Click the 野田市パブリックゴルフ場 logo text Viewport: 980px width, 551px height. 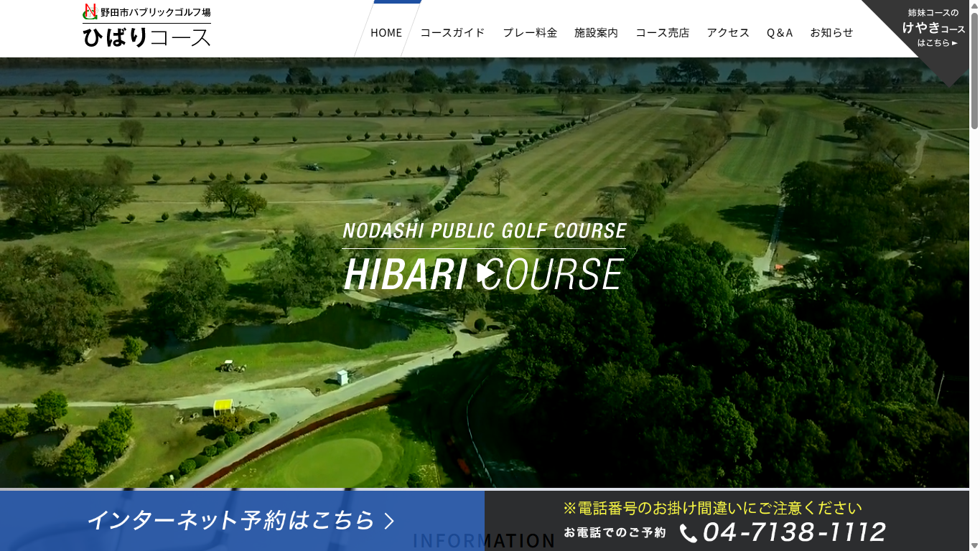pyautogui.click(x=155, y=12)
